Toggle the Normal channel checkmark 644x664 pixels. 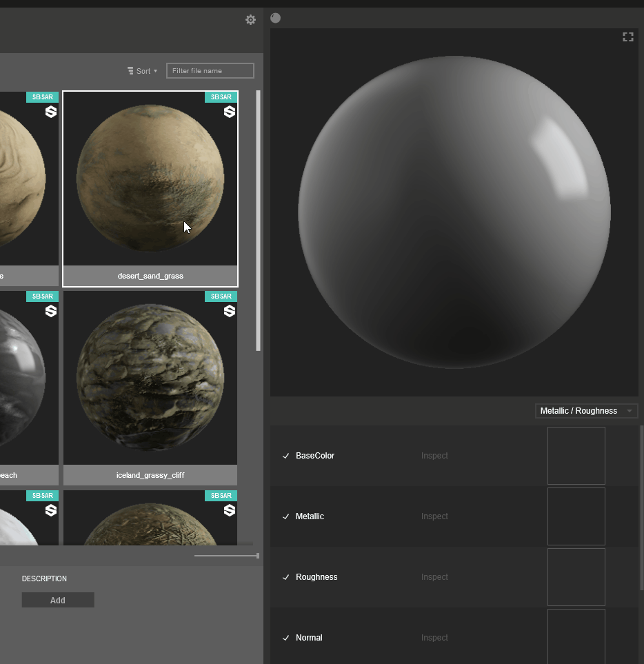coord(285,638)
